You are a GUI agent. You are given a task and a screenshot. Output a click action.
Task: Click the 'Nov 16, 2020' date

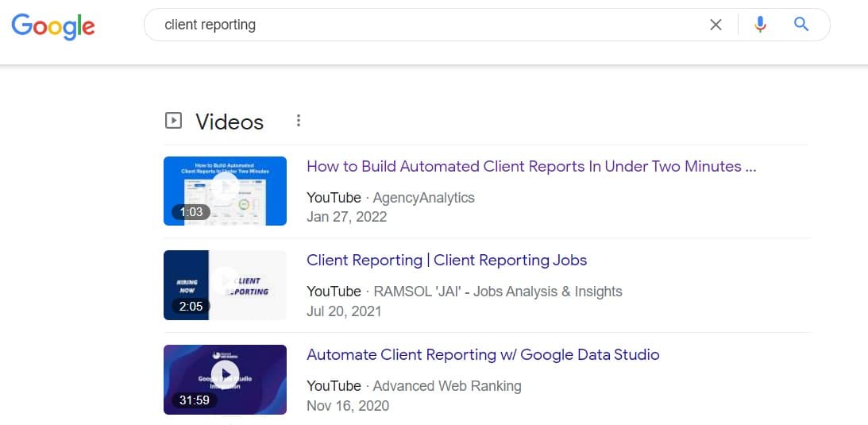coord(348,406)
